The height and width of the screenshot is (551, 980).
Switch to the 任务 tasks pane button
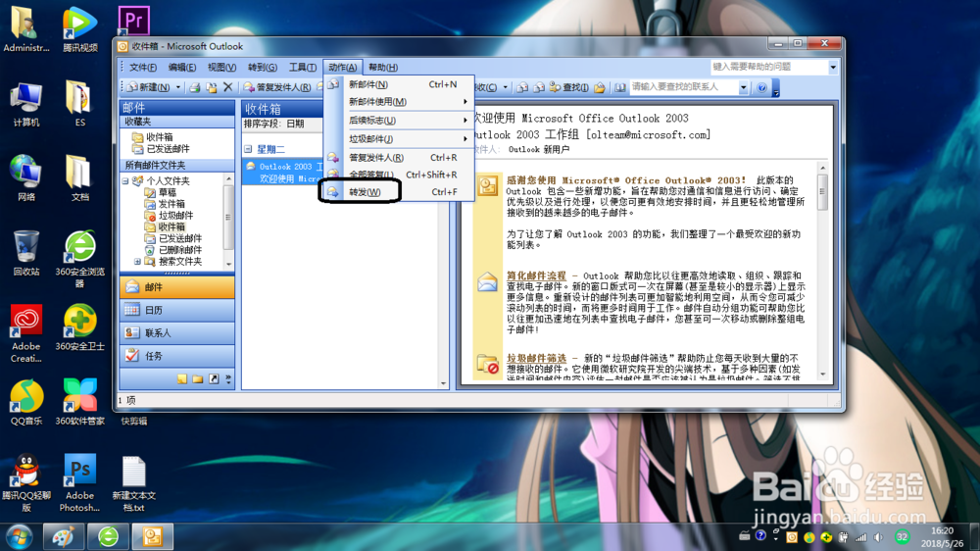[x=176, y=356]
